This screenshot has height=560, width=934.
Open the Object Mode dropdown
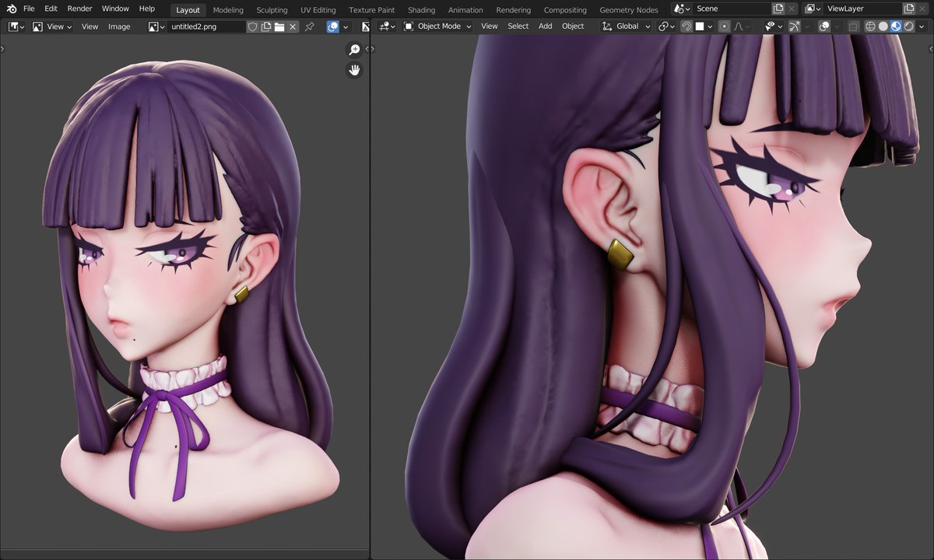point(437,26)
